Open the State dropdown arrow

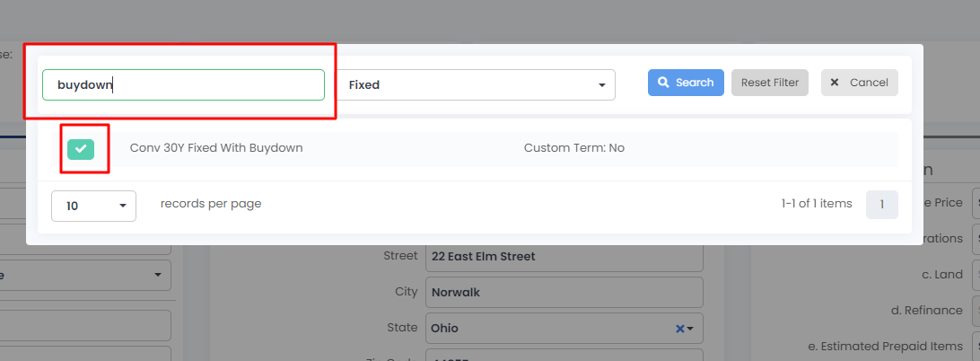pyautogui.click(x=690, y=329)
